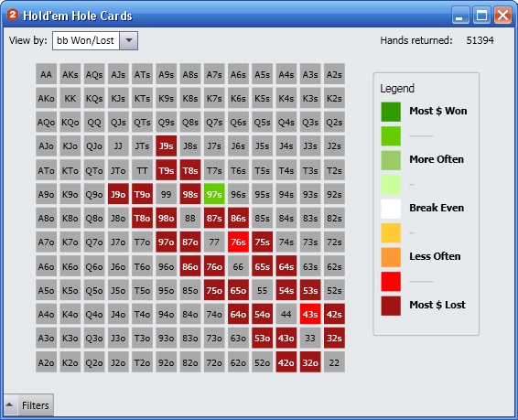Click the Most $ Lost dark red swatch
Screen dimensions: 518x420
(391, 306)
